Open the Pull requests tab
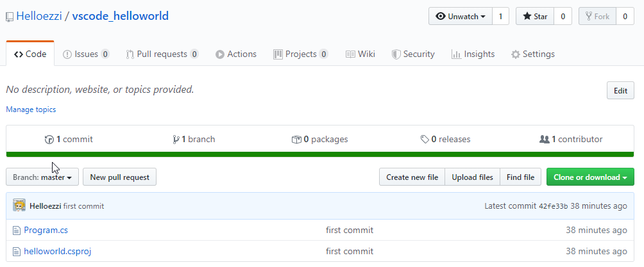This screenshot has height=267, width=644. [x=162, y=54]
